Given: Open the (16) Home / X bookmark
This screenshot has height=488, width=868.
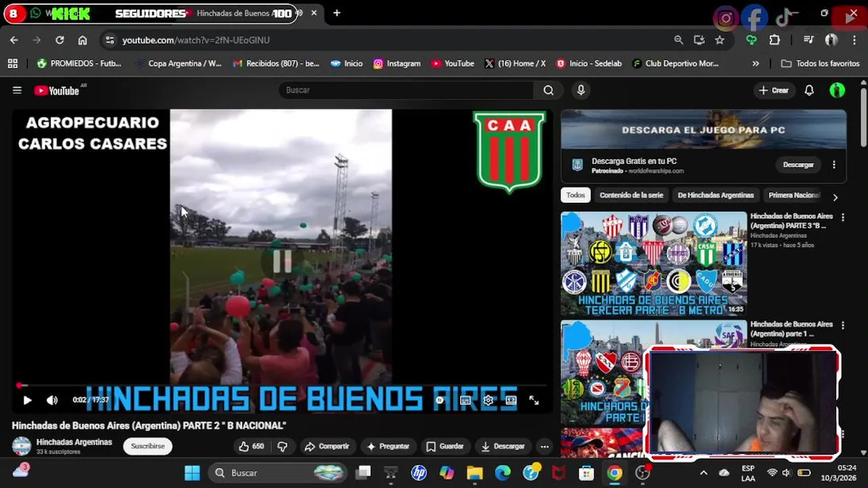Looking at the screenshot, I should 515,63.
